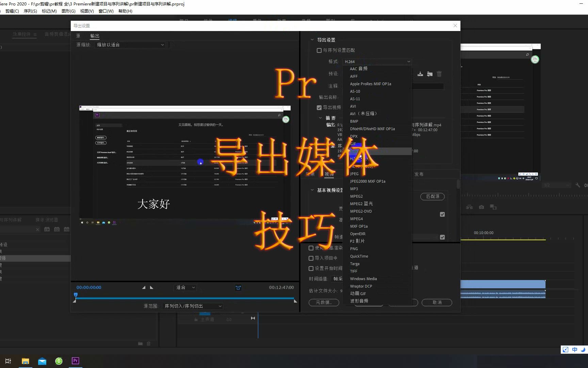
Task: Open Premiere Pro from the taskbar
Action: [76, 361]
